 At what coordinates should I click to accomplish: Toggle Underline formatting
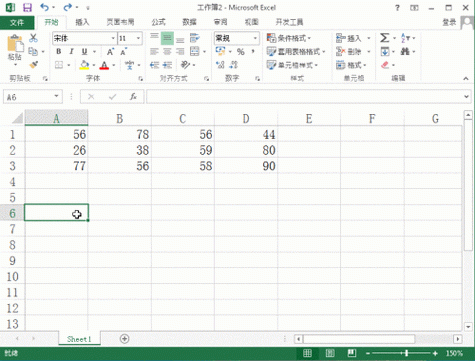click(84, 51)
